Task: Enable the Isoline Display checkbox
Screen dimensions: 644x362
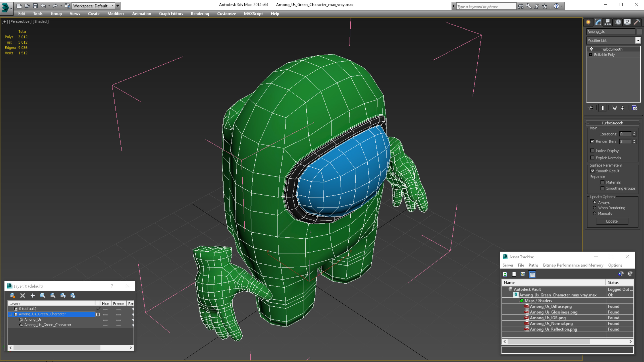Action: click(x=592, y=151)
